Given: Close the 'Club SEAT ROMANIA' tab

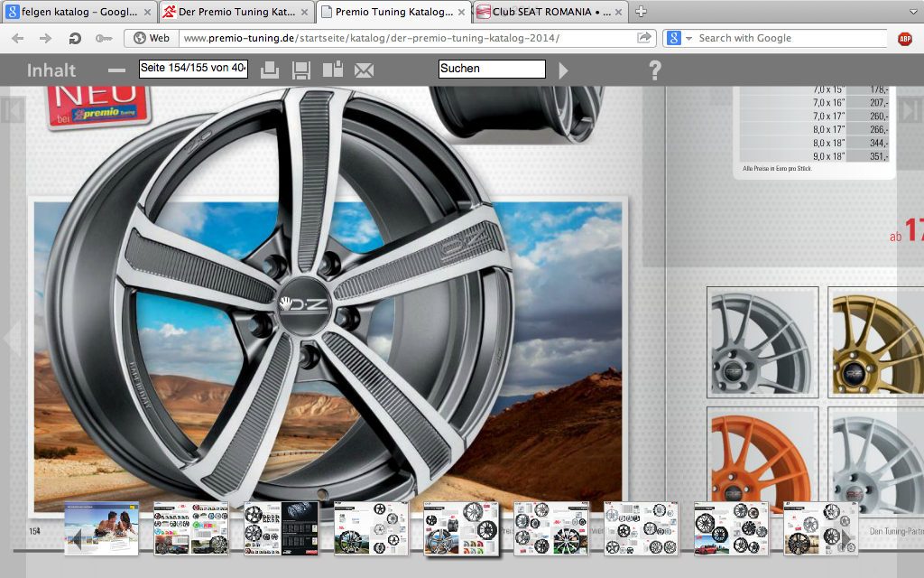Looking at the screenshot, I should [618, 12].
